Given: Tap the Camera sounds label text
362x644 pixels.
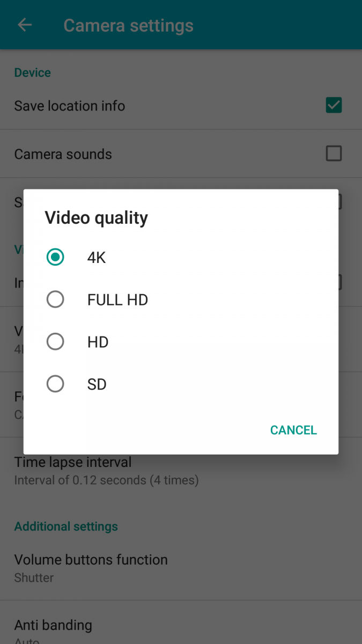Looking at the screenshot, I should click(63, 154).
